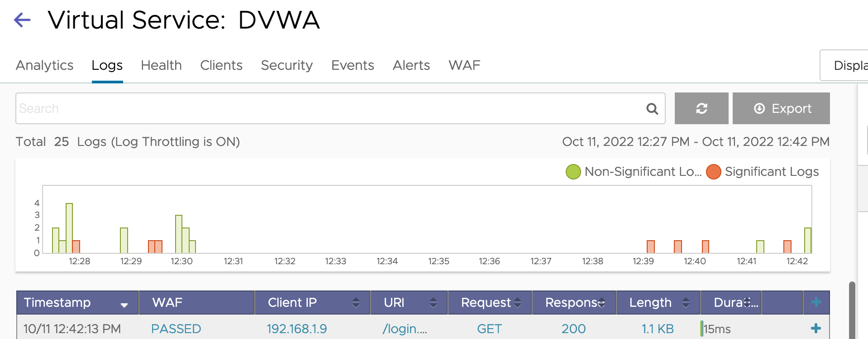Open the Analytics tab
The image size is (868, 339).
coord(44,65)
